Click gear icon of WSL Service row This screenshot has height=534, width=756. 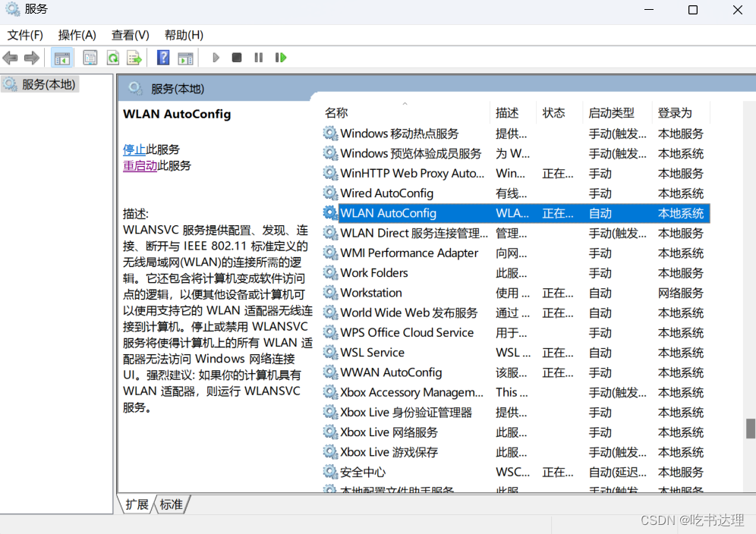[330, 352]
